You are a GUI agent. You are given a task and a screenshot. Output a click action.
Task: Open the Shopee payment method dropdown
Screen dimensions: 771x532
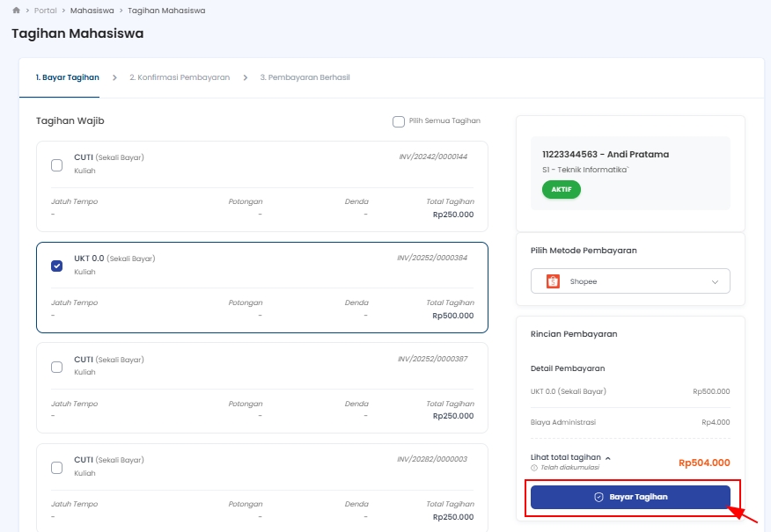click(630, 281)
